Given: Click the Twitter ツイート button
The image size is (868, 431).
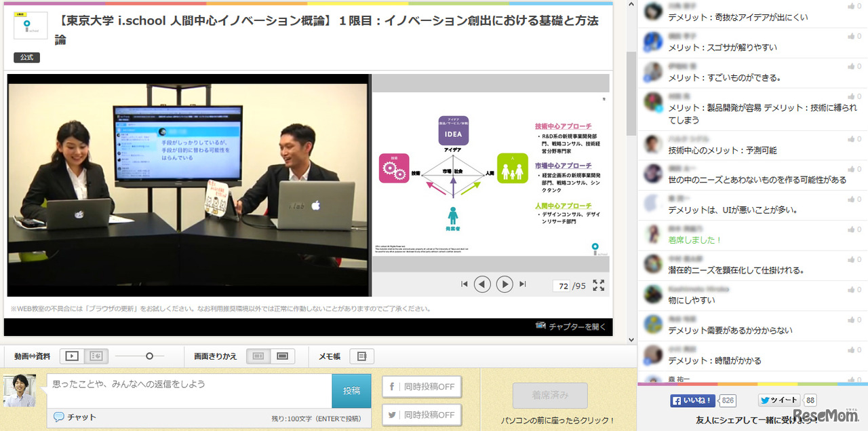Looking at the screenshot, I should click(x=778, y=400).
